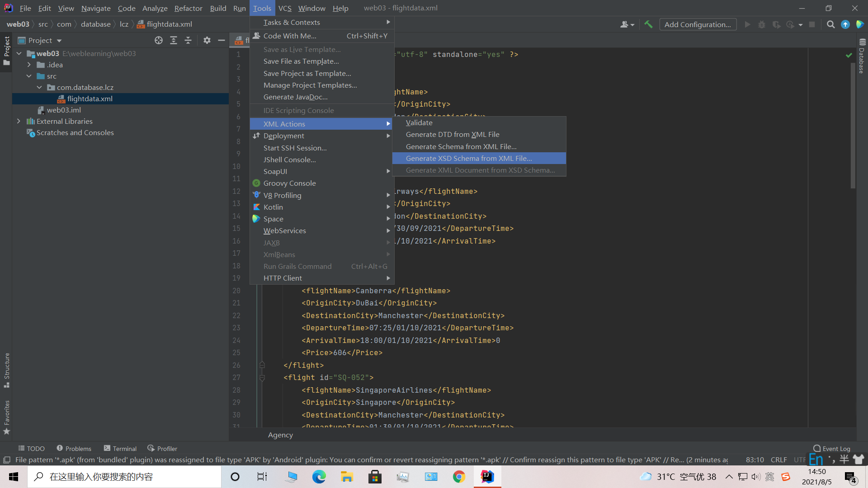The height and width of the screenshot is (488, 868).
Task: Open File Explorer from taskbar
Action: (347, 477)
